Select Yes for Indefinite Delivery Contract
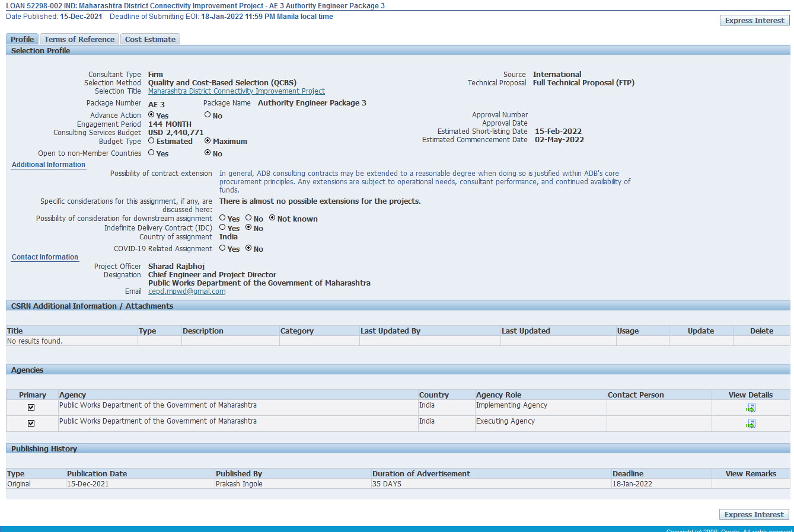Image resolution: width=794 pixels, height=532 pixels. pos(222,227)
